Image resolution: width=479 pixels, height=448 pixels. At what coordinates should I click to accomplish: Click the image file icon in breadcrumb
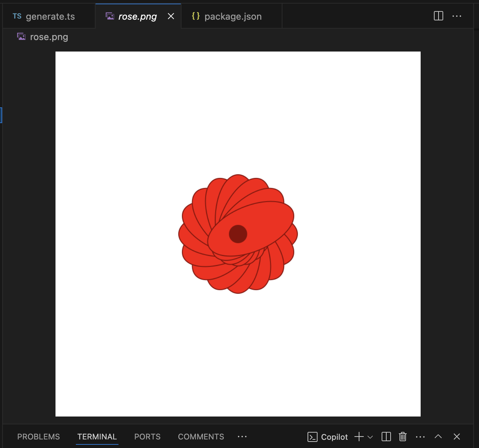point(21,36)
